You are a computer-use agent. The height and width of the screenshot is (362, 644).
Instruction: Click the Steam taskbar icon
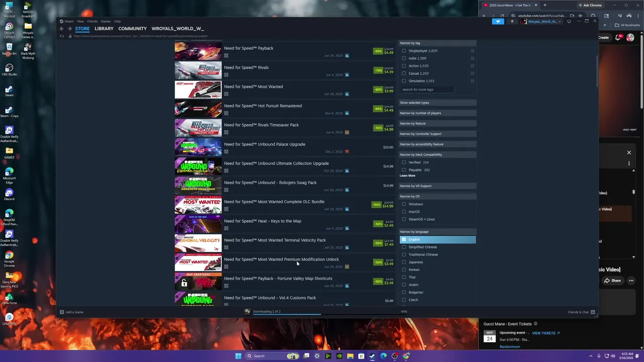tap(372, 356)
